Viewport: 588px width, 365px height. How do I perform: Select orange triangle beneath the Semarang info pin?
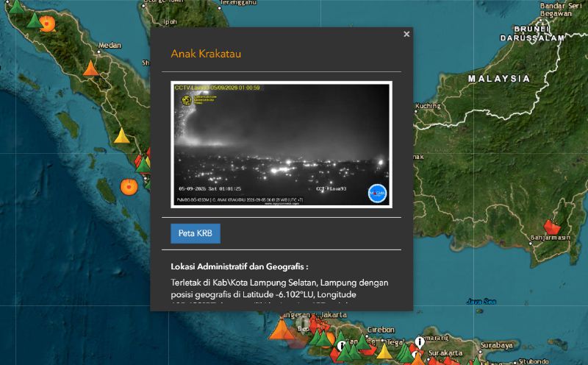417,358
